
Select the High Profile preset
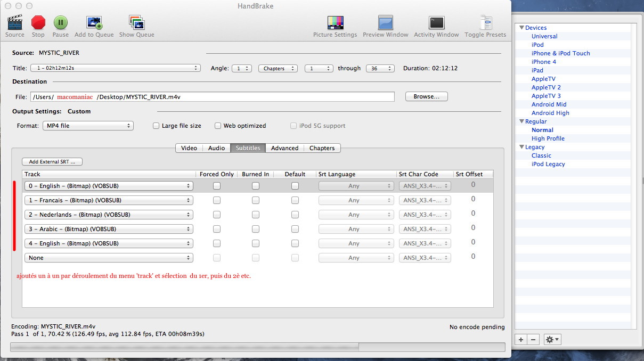click(x=548, y=138)
